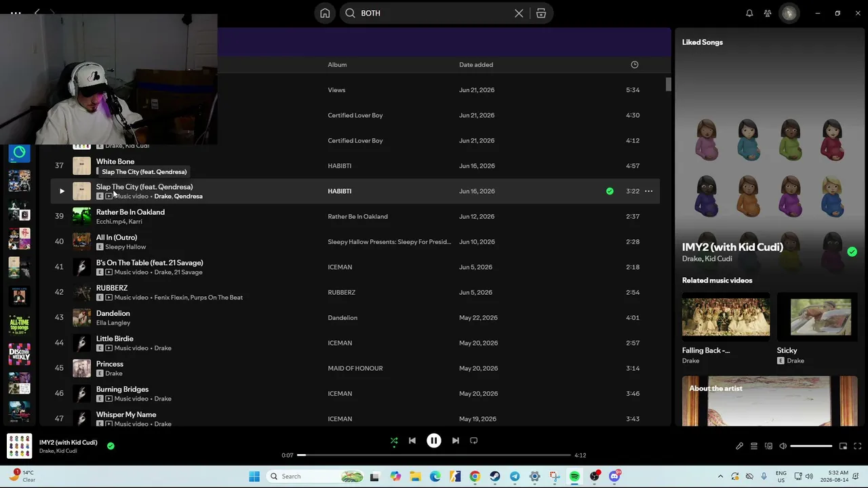The height and width of the screenshot is (488, 868).
Task: Open Discord from the taskbar
Action: 614,476
